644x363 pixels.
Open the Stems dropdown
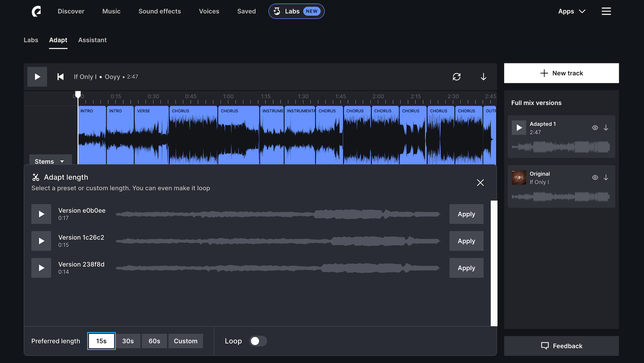[50, 161]
